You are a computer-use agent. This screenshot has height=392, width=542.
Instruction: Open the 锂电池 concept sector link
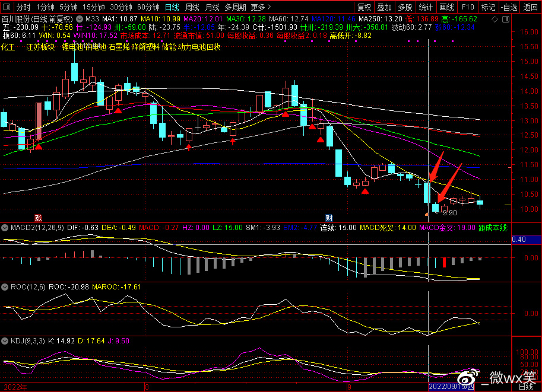[x=72, y=47]
